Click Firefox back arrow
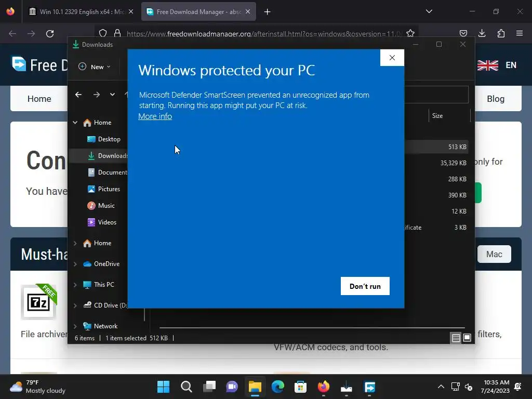532x399 pixels. click(x=12, y=34)
